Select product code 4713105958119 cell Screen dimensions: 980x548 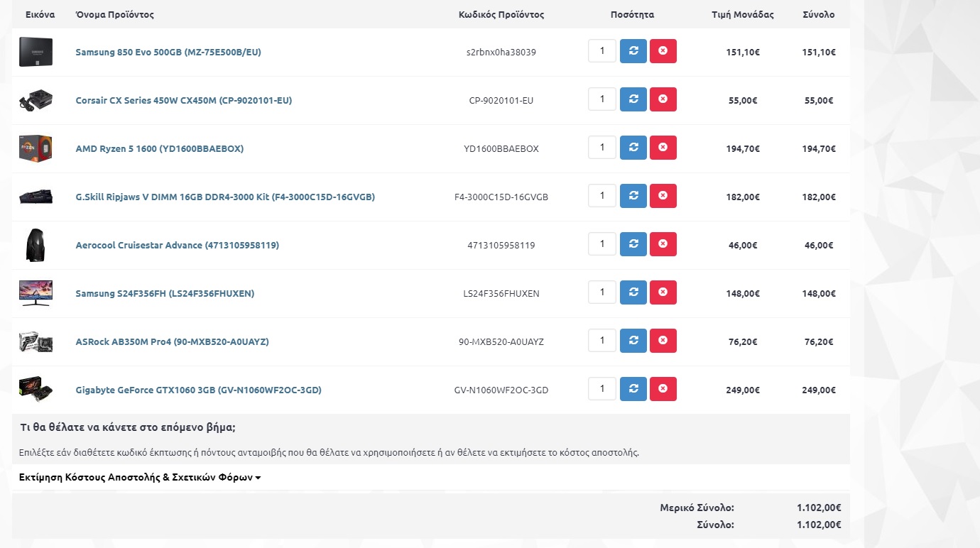click(501, 245)
